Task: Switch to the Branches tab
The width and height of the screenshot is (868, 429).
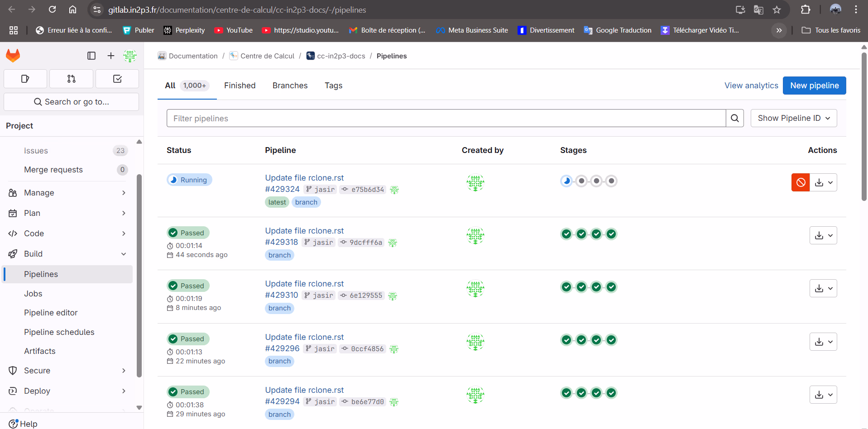Action: (290, 86)
